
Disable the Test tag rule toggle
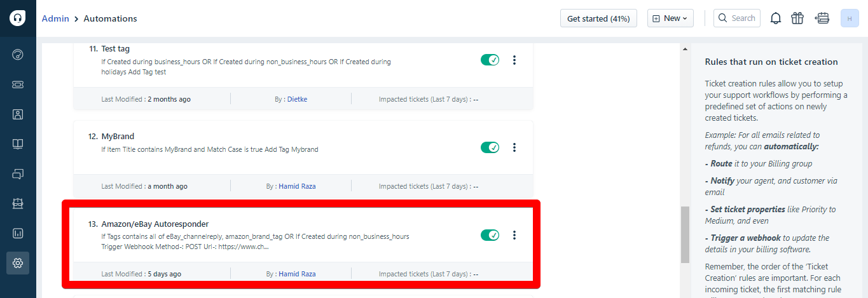pos(490,60)
